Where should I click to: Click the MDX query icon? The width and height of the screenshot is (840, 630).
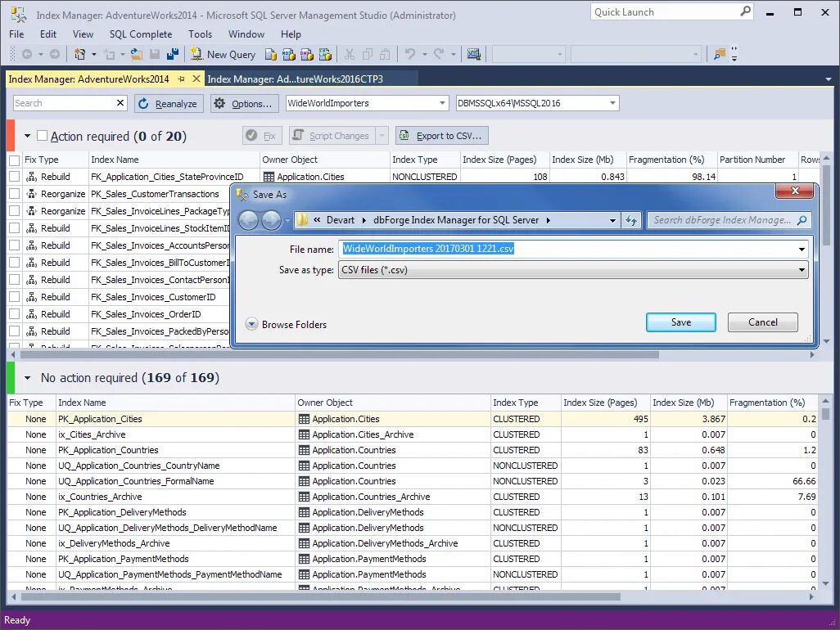pos(289,54)
